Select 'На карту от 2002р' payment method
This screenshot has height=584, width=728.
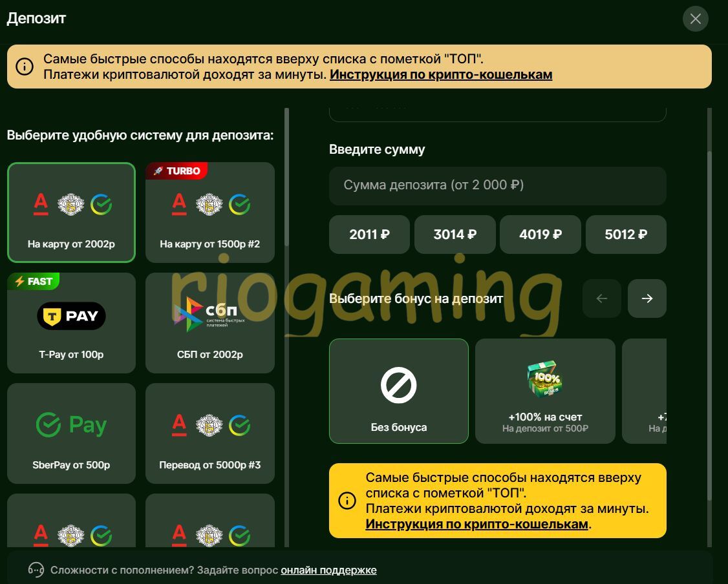72,213
